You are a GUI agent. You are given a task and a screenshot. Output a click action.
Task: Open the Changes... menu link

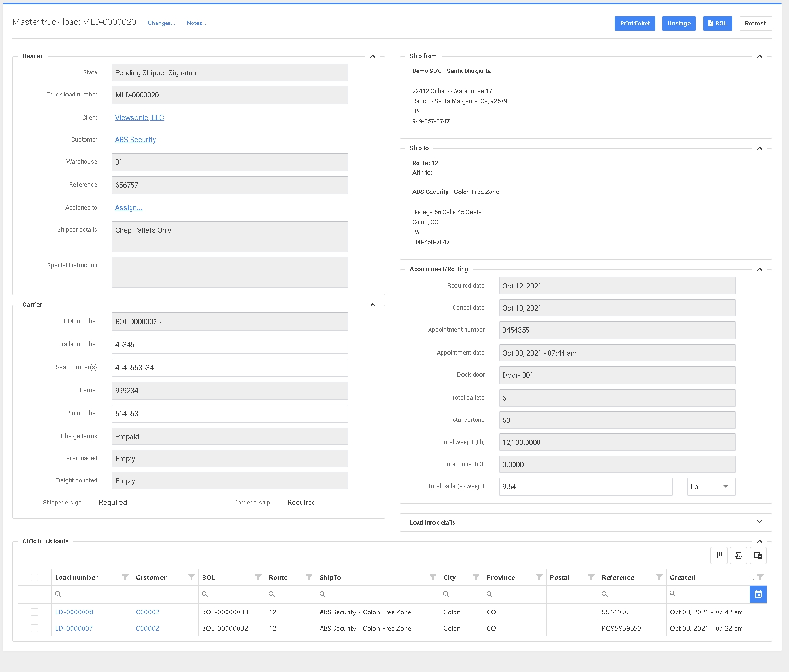(161, 23)
